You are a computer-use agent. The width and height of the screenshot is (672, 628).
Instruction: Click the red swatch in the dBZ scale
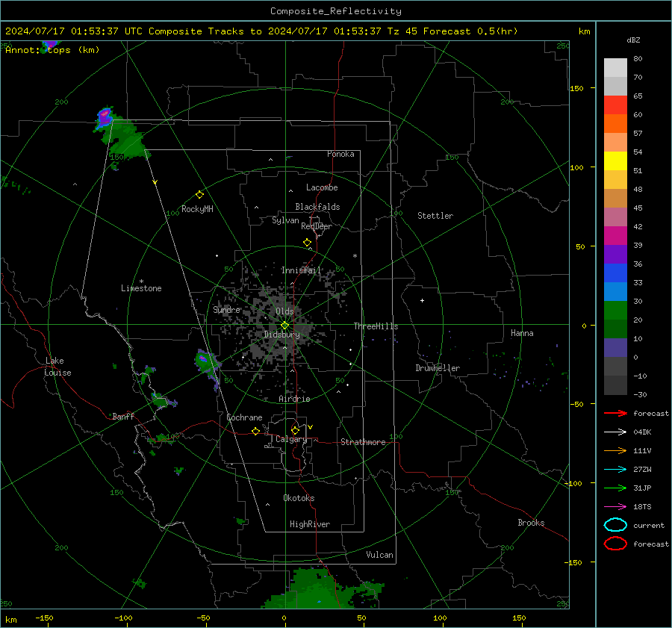coord(615,105)
